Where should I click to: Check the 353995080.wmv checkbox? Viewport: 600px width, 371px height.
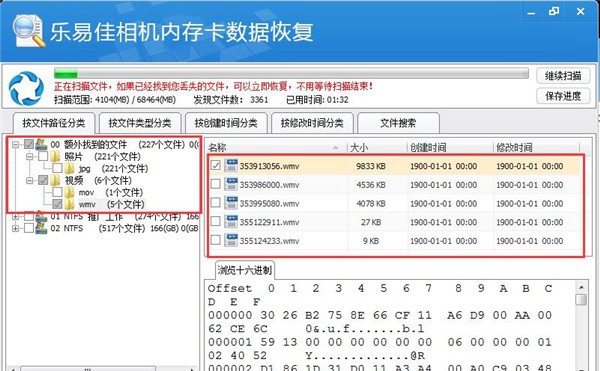pyautogui.click(x=215, y=202)
